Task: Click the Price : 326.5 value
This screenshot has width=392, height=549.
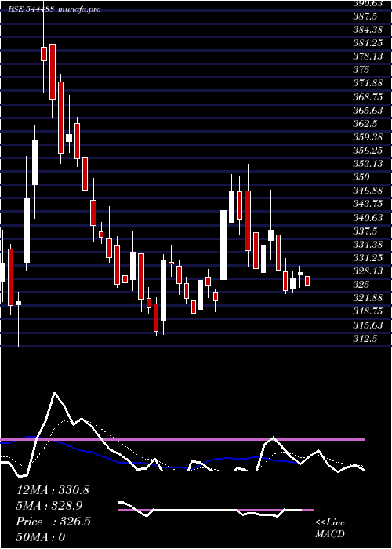Action: [x=53, y=522]
